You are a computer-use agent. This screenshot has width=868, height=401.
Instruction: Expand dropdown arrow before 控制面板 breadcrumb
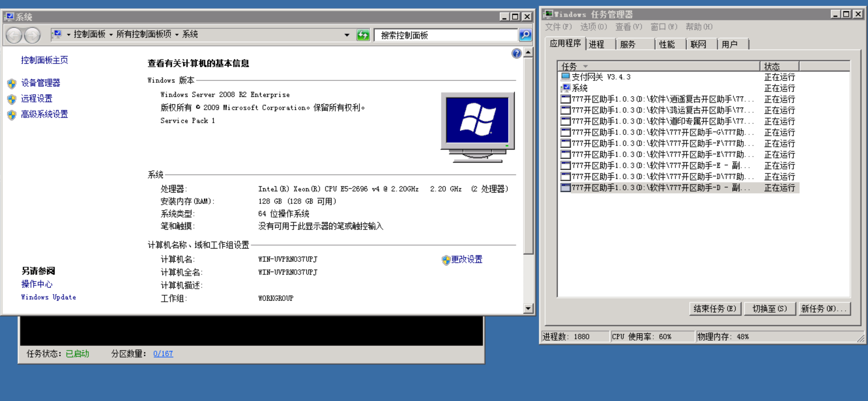coord(69,34)
